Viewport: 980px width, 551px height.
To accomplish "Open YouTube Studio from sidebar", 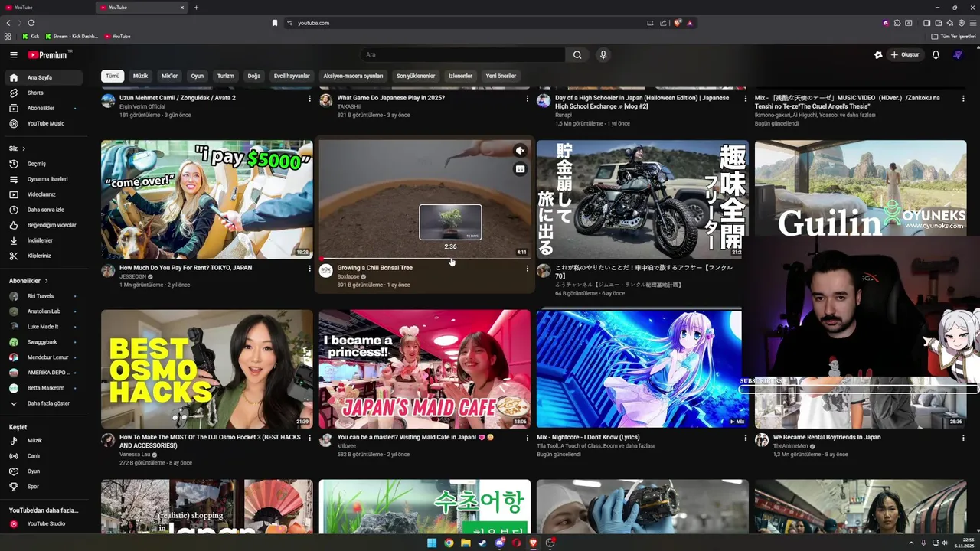I will click(x=44, y=524).
